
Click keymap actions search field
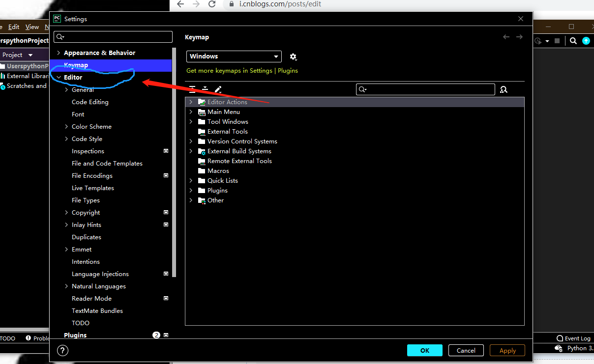pyautogui.click(x=425, y=89)
